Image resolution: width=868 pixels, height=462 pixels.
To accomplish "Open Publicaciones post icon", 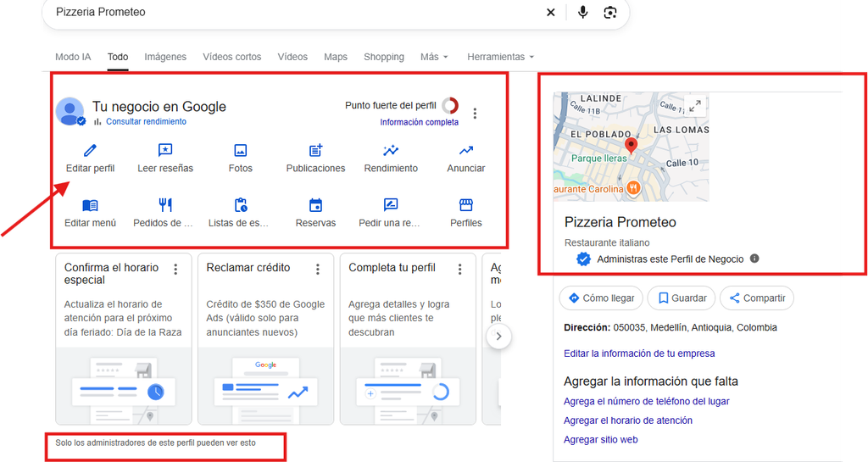I will point(315,150).
